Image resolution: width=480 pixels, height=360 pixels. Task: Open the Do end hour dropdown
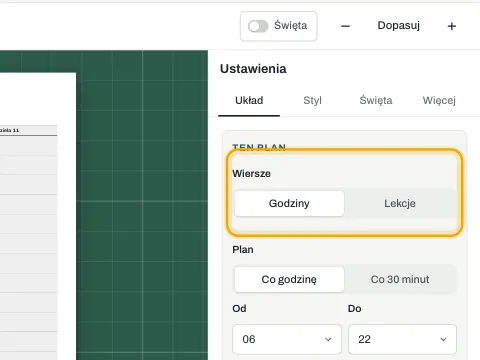(402, 339)
